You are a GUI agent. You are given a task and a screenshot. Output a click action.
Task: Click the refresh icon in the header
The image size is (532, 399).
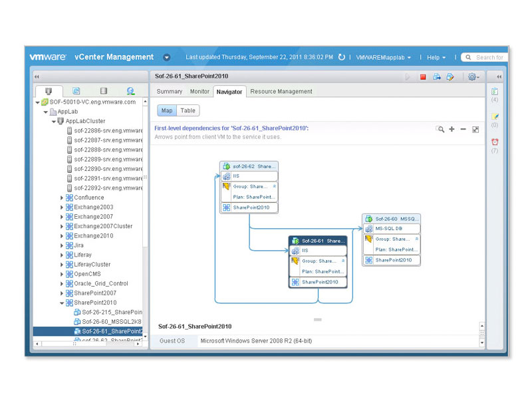click(x=342, y=57)
